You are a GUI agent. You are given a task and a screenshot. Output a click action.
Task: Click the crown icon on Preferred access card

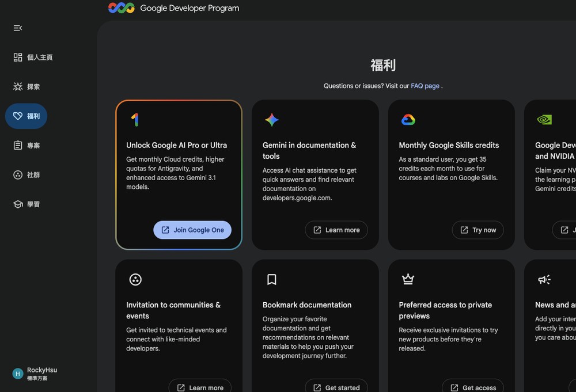point(408,279)
